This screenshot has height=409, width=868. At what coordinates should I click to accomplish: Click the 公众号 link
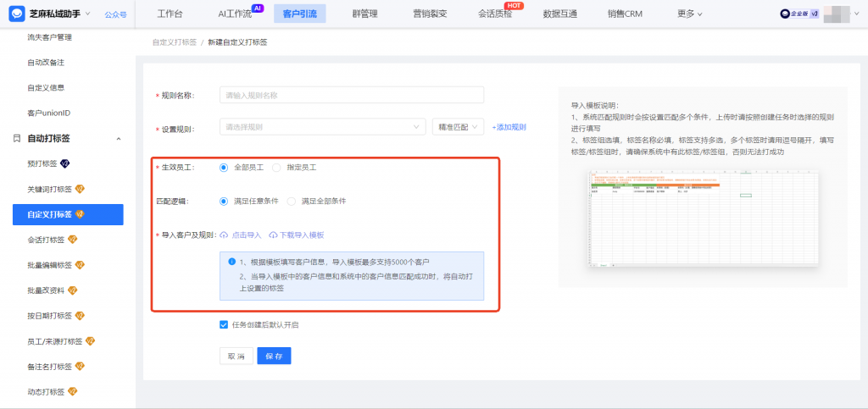(115, 14)
